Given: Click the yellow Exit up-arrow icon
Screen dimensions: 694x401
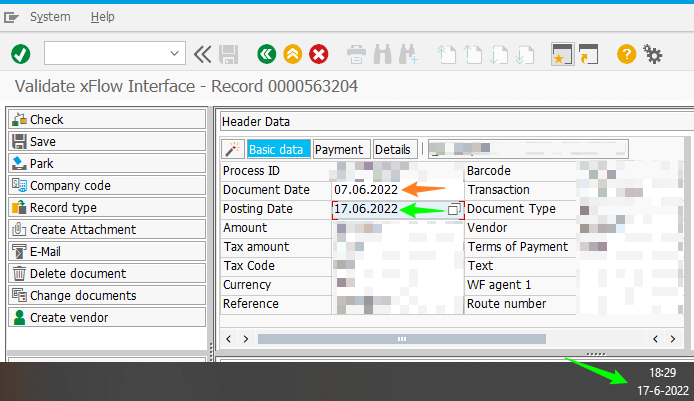Looking at the screenshot, I should [292, 54].
